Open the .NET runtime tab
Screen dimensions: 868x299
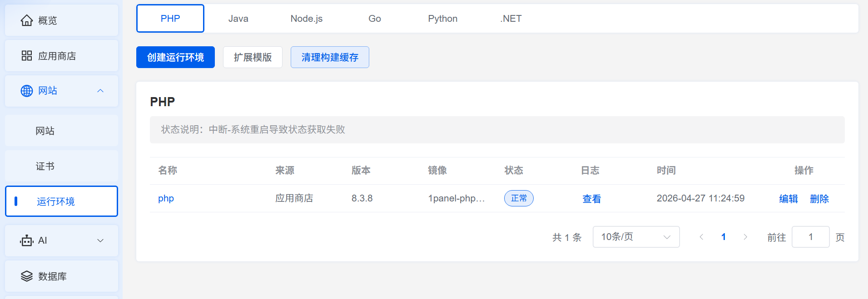(x=511, y=19)
